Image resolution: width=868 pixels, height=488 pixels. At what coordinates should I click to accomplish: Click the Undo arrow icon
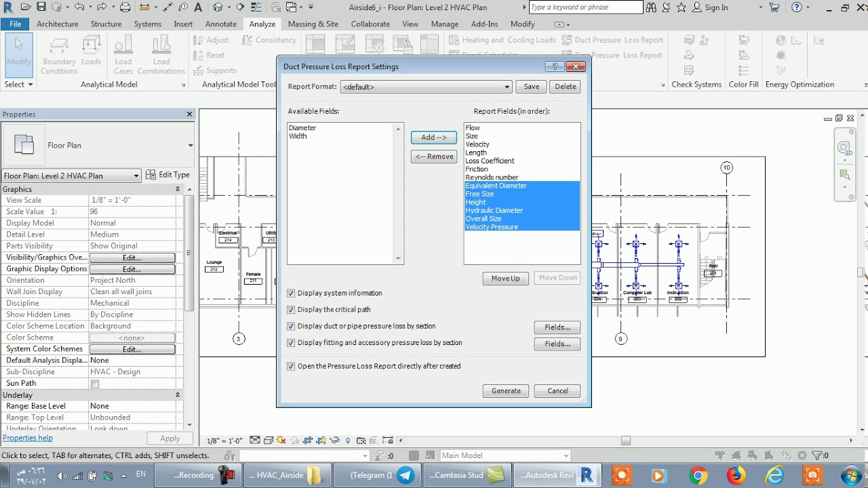click(x=79, y=7)
